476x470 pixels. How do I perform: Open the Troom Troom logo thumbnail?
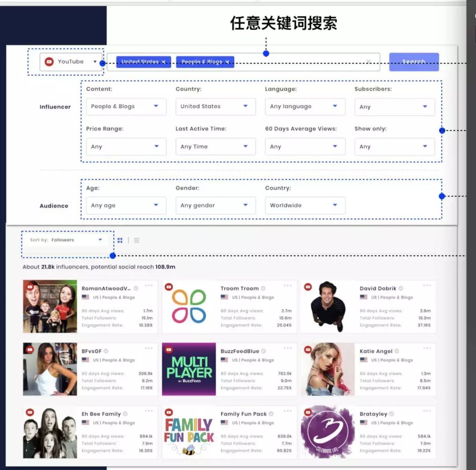tap(189, 306)
